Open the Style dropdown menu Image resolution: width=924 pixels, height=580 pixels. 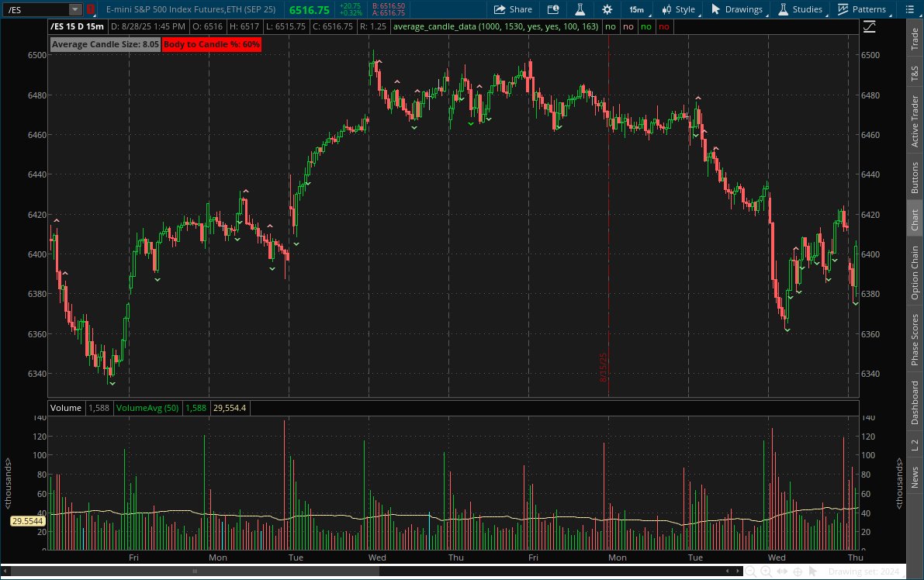(678, 9)
